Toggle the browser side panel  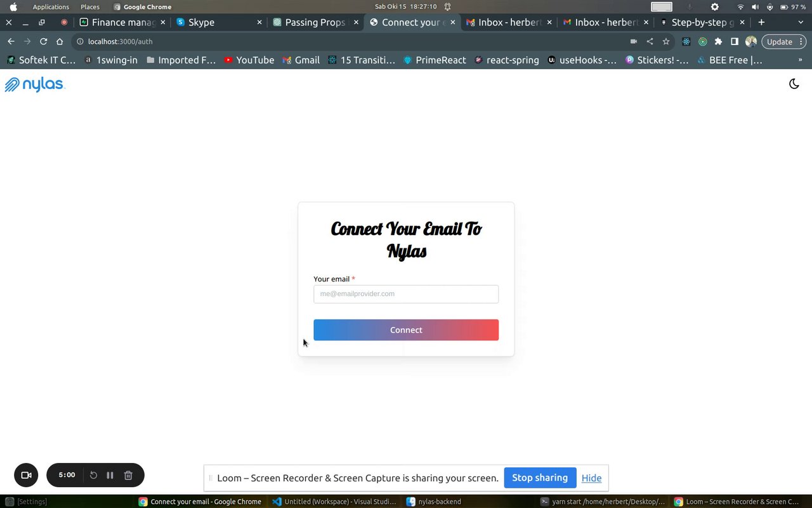pyautogui.click(x=734, y=41)
